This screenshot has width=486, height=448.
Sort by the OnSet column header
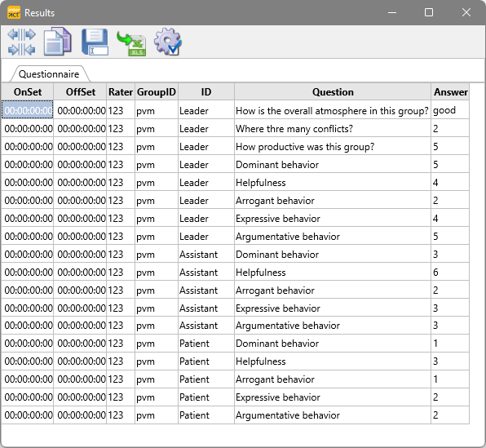click(x=28, y=92)
